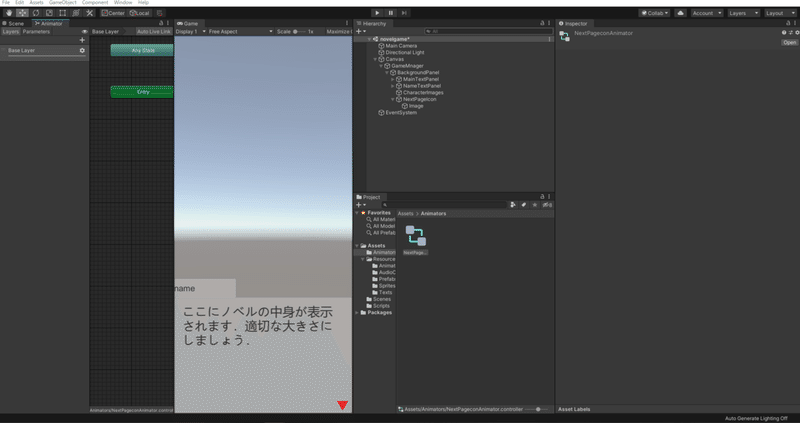
Task: Click the Open button in Inspector
Action: pos(789,42)
